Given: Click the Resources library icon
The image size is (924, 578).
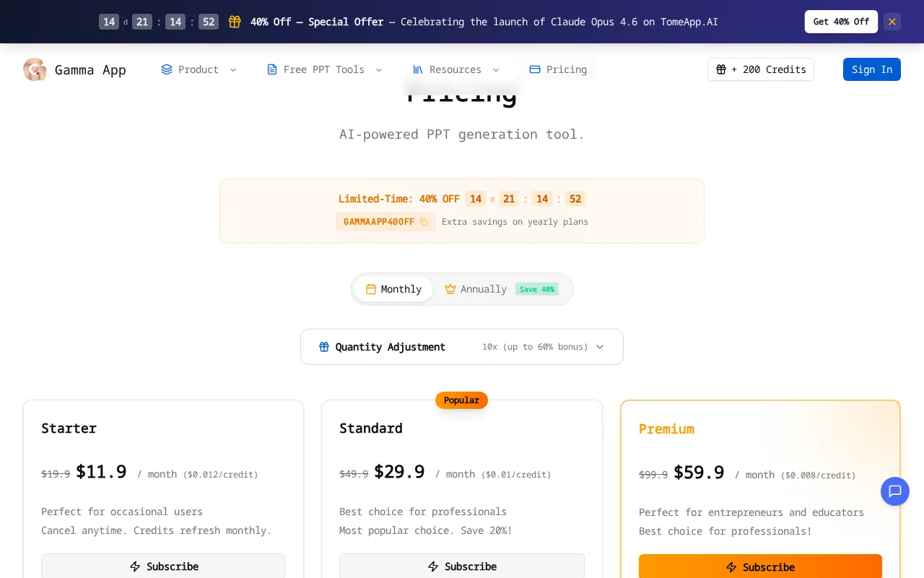Looking at the screenshot, I should click(x=418, y=69).
